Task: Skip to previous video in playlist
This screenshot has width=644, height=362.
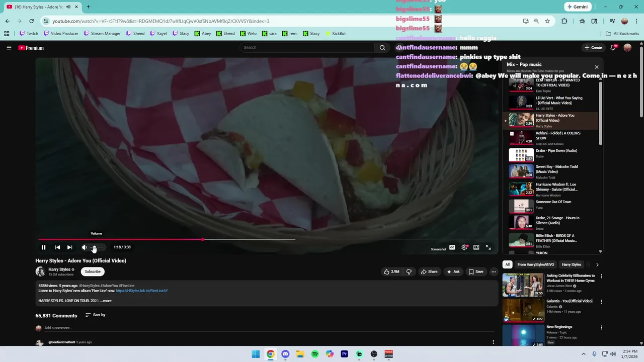Action: point(57,247)
